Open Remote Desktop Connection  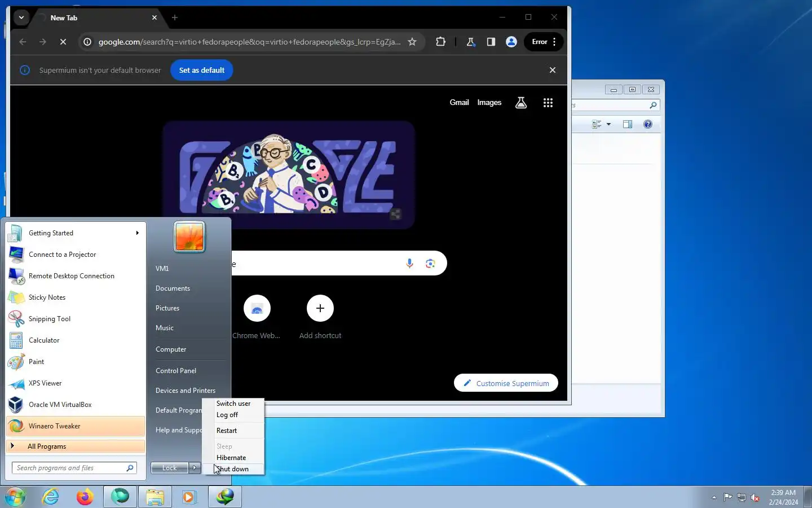[x=76, y=276]
